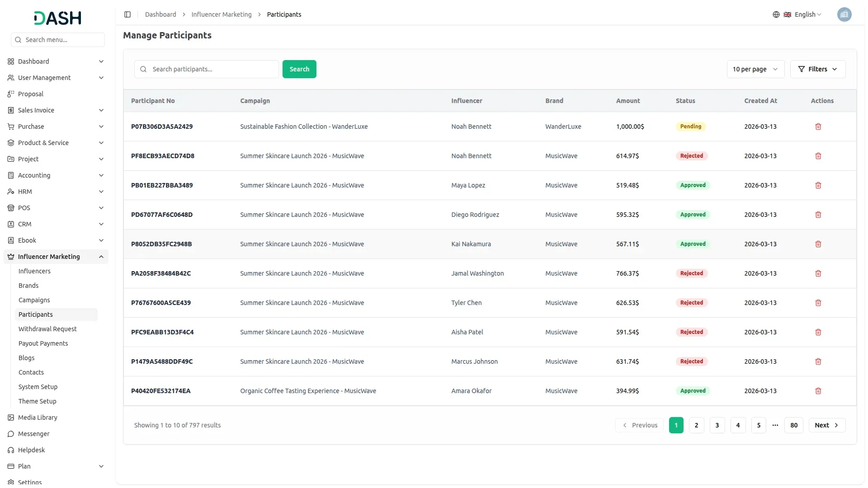Expand the Filters dropdown
Screen dimensions: 868x488
click(x=817, y=69)
